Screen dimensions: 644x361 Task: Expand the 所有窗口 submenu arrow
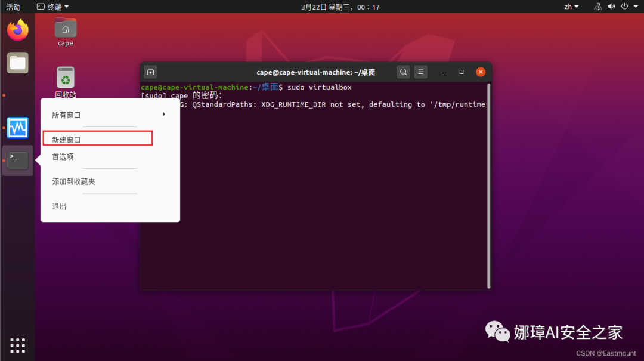pos(164,115)
